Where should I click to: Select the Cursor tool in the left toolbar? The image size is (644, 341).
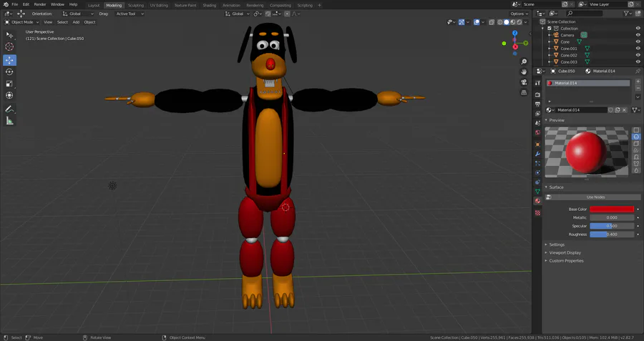(x=9, y=46)
